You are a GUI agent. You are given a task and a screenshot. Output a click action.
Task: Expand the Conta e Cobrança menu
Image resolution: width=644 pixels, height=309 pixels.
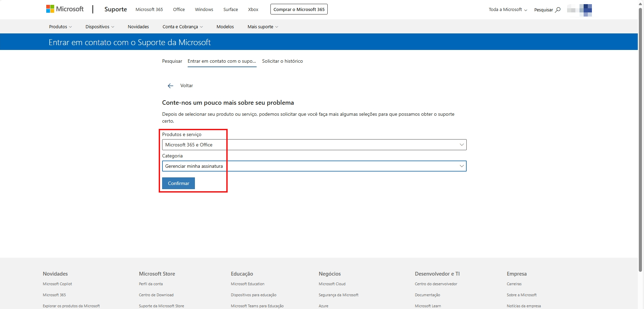[x=183, y=27]
